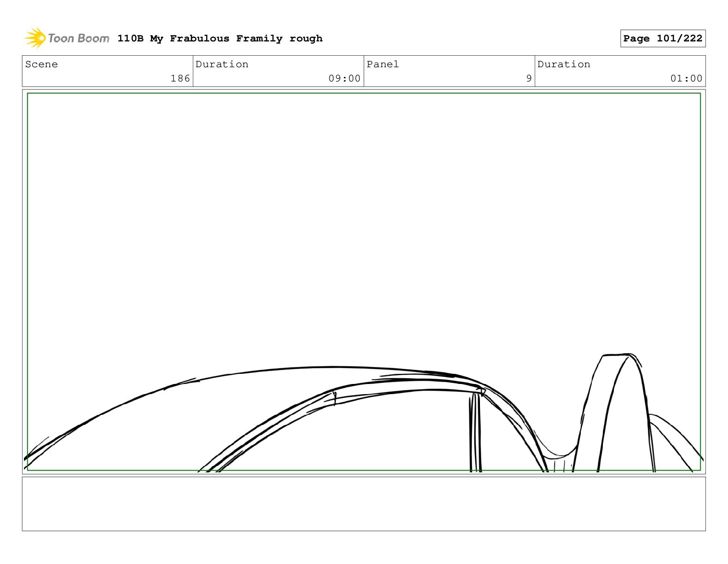Click the empty notes box below the panel

coord(364,504)
